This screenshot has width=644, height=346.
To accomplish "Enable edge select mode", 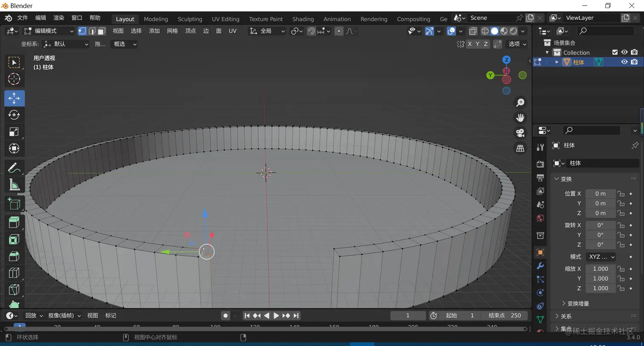I will tap(92, 31).
